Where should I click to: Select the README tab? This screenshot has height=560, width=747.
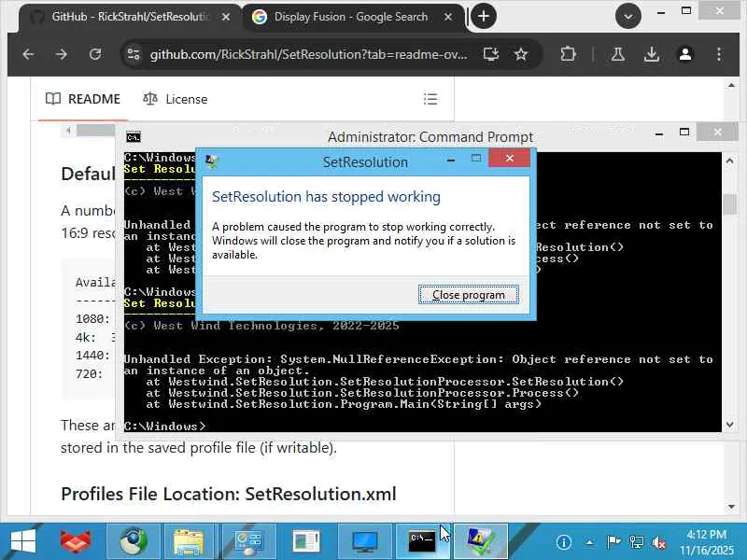(83, 99)
